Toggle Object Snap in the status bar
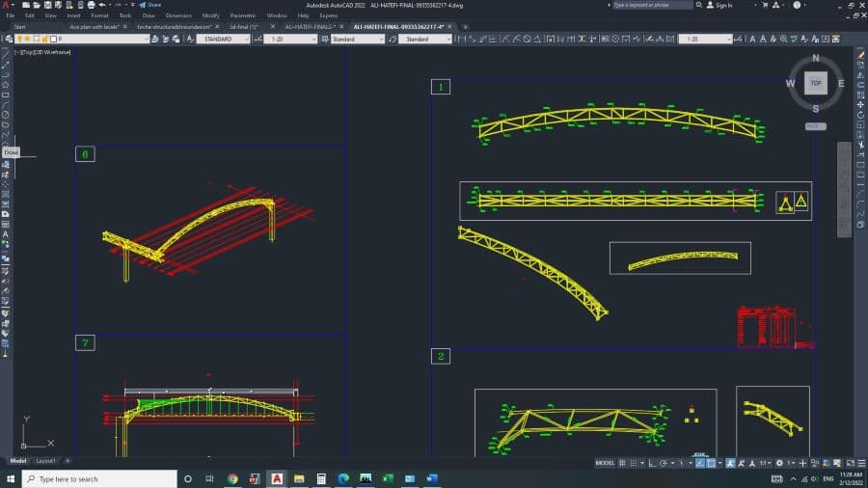 [711, 463]
